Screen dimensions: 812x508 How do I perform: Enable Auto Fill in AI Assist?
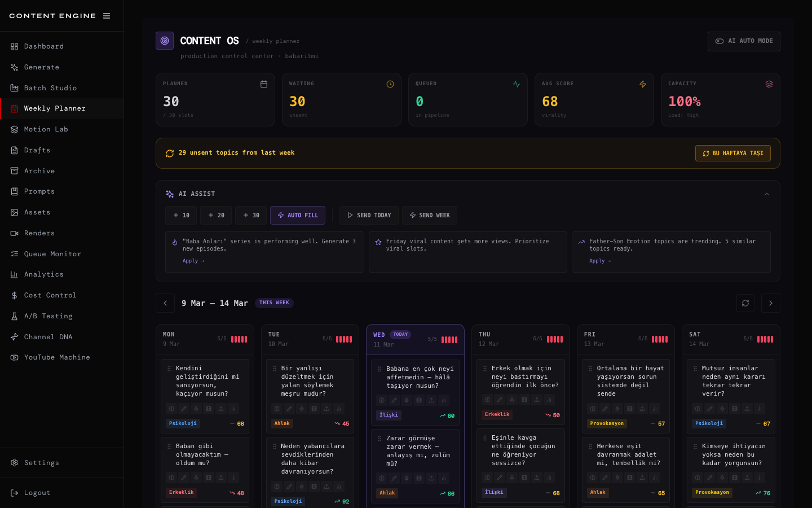(x=297, y=216)
